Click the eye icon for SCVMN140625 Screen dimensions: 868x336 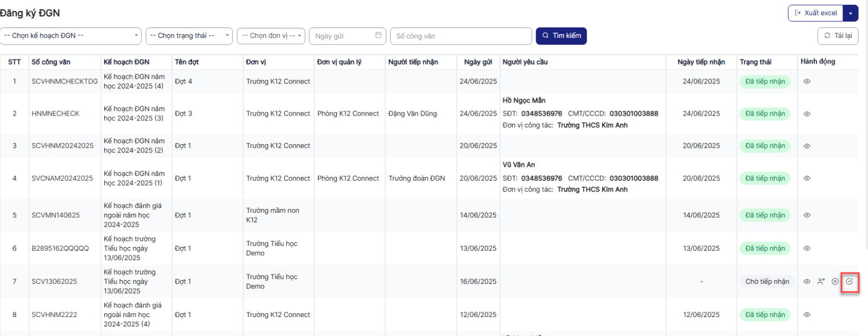point(807,215)
